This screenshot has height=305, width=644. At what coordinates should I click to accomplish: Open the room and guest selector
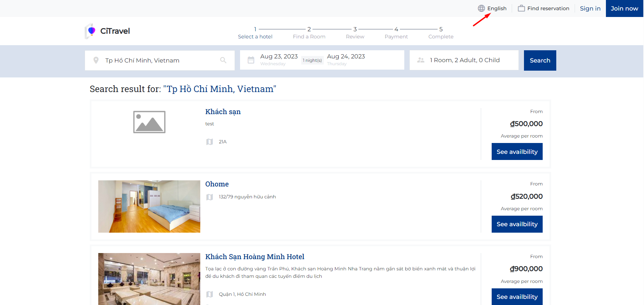pyautogui.click(x=464, y=60)
